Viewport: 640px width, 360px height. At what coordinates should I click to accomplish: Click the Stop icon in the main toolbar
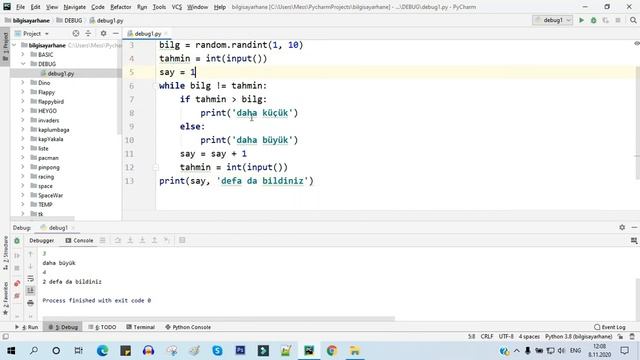tap(618, 20)
